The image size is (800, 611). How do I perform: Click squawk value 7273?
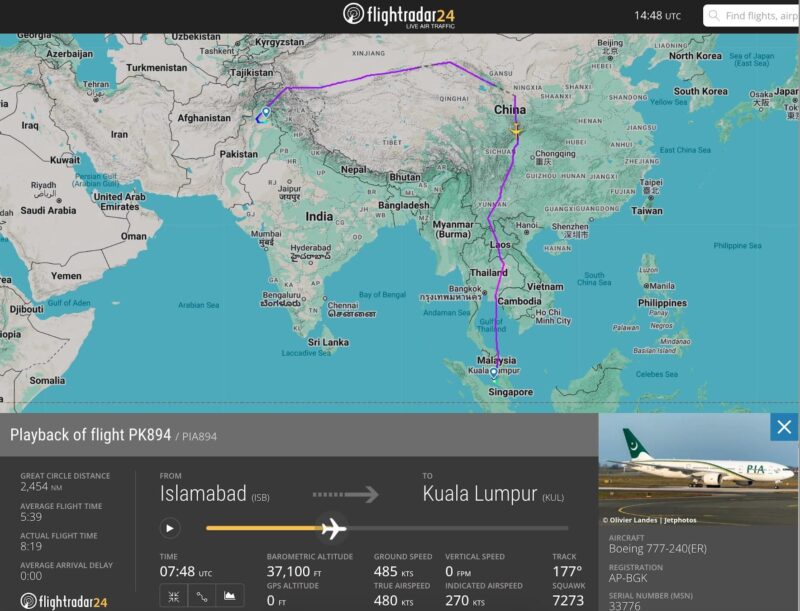tap(568, 600)
